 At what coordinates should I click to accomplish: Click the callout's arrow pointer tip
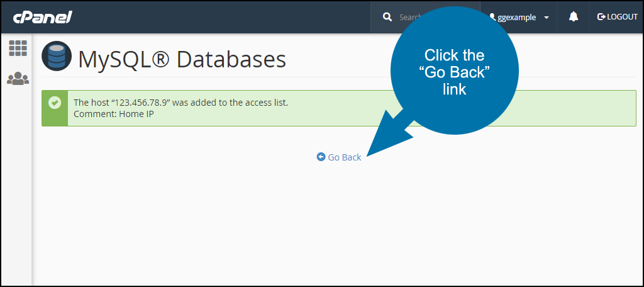(368, 155)
